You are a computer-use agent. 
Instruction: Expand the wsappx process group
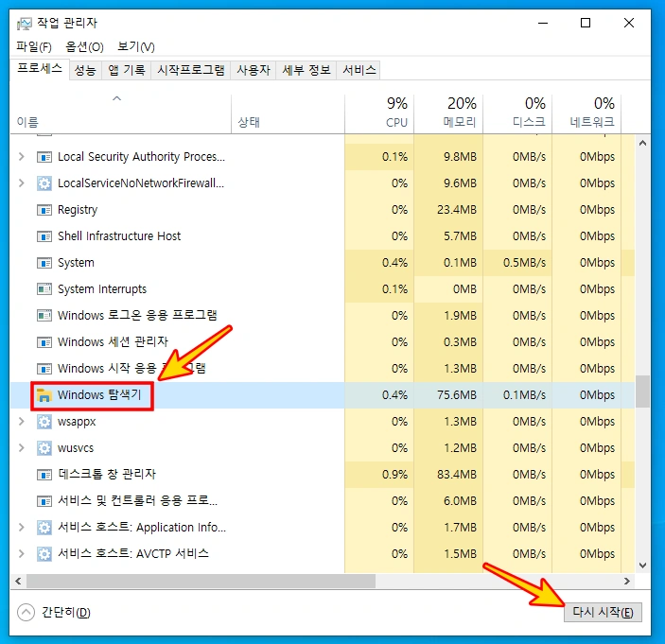coord(21,422)
